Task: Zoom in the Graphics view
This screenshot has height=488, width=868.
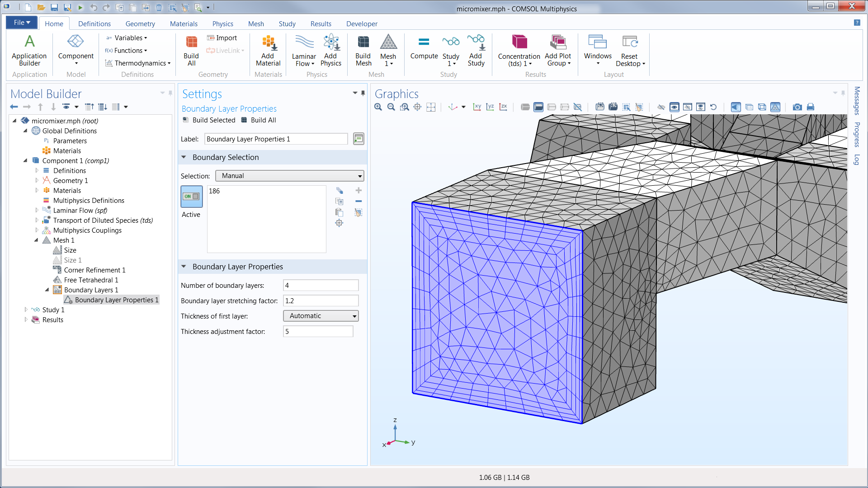Action: point(378,107)
